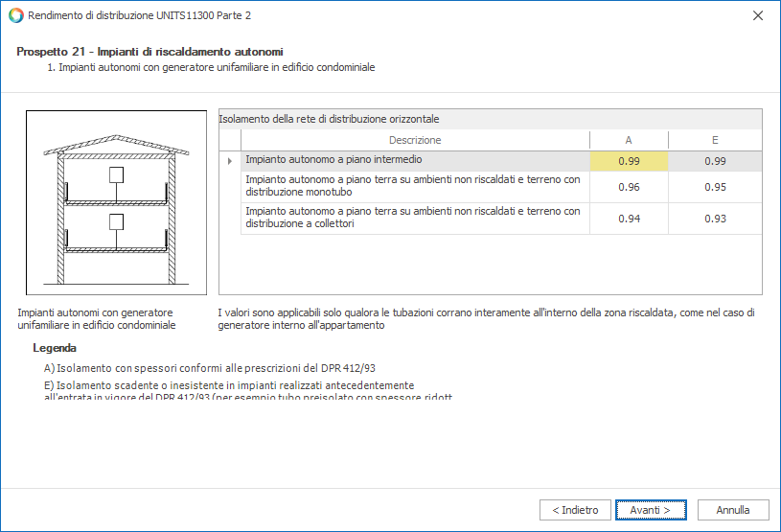Viewport: 781px width, 532px height.
Task: Select the 'distribuzione a collettori' row description
Action: (415, 218)
